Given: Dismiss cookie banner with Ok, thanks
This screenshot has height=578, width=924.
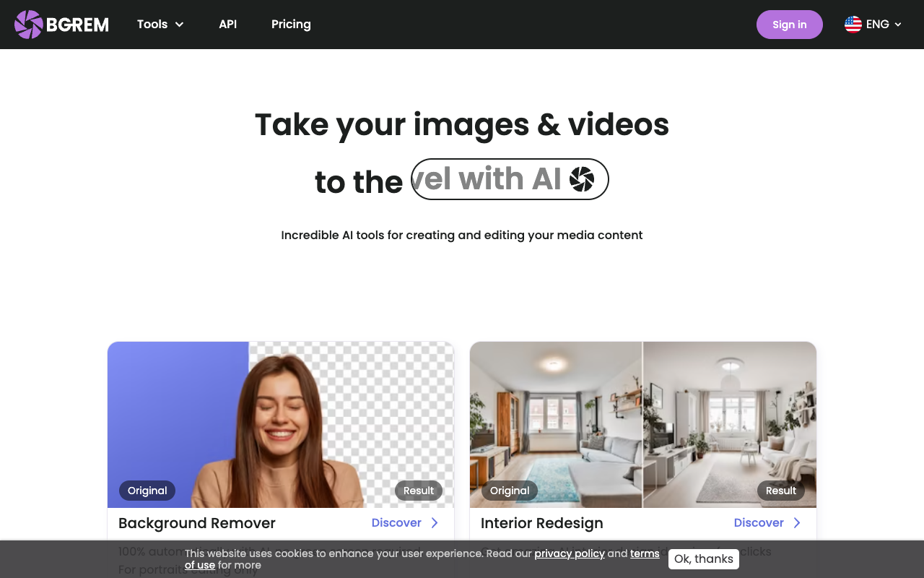Looking at the screenshot, I should point(704,559).
